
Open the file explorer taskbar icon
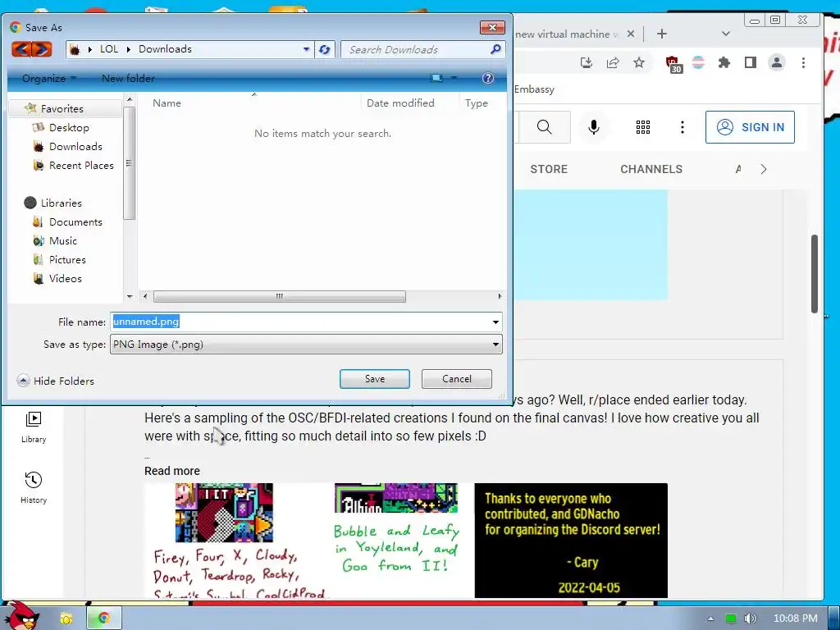tap(66, 619)
